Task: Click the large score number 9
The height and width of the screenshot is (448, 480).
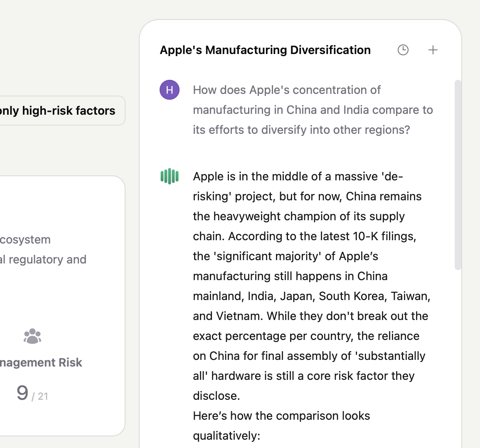Action: tap(22, 393)
